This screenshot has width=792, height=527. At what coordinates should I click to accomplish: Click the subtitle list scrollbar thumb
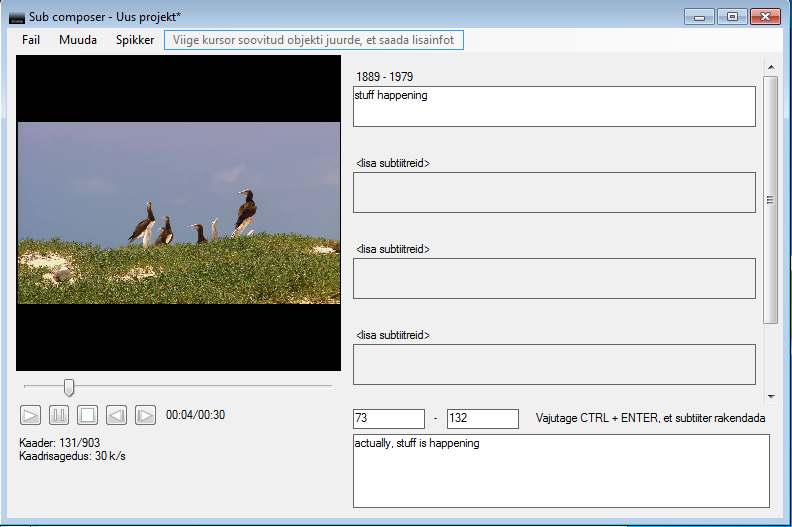tap(770, 200)
